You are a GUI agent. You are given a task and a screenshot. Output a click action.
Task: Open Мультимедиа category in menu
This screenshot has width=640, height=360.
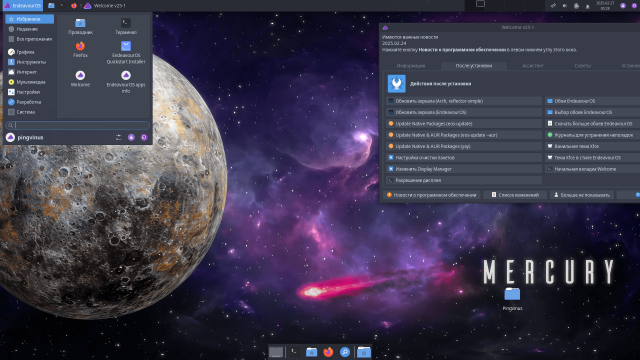click(29, 82)
